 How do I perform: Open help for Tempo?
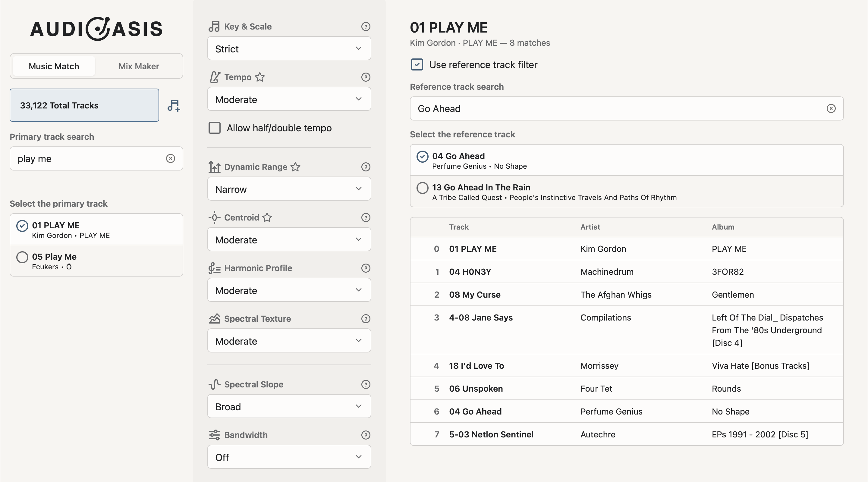366,77
